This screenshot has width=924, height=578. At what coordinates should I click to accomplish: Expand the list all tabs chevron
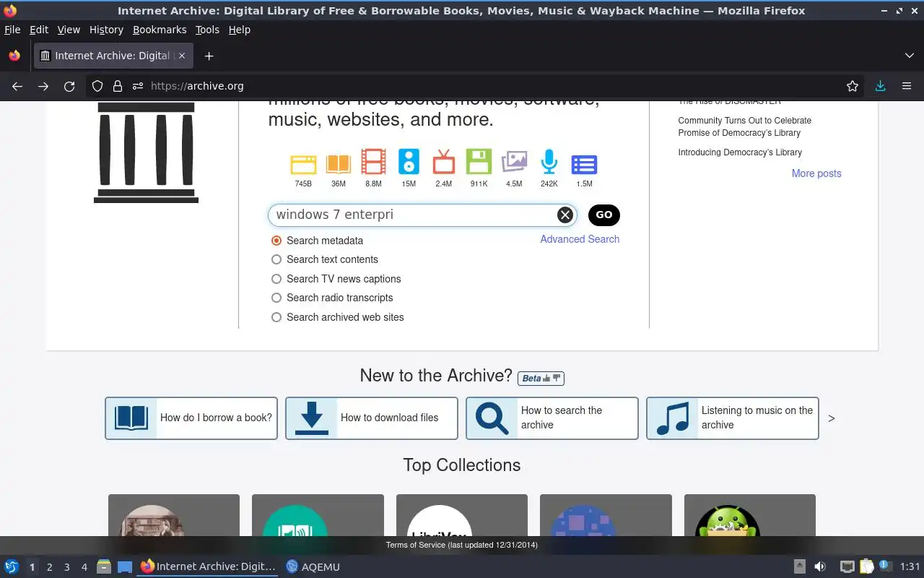coord(909,56)
